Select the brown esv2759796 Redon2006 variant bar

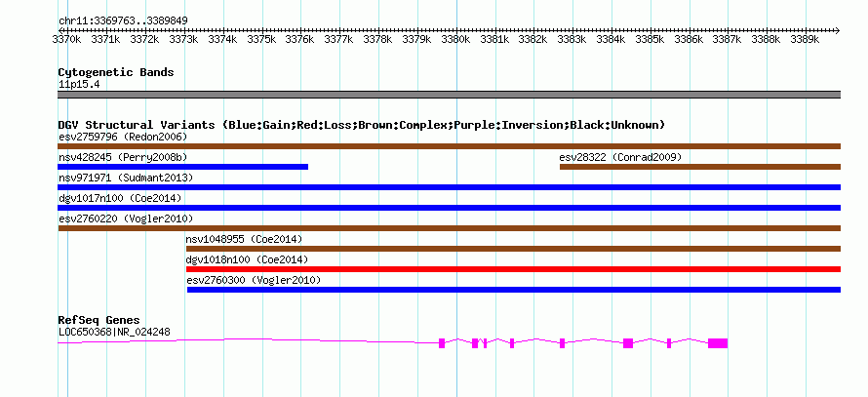449,146
